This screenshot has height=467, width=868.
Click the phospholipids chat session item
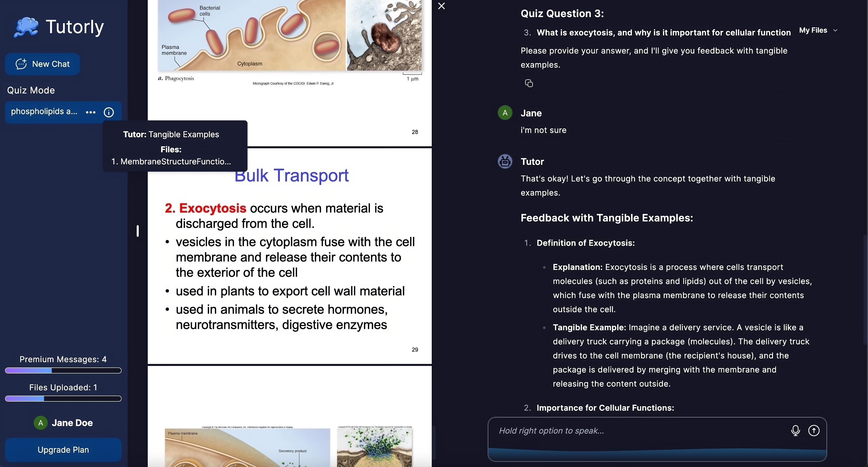point(44,112)
